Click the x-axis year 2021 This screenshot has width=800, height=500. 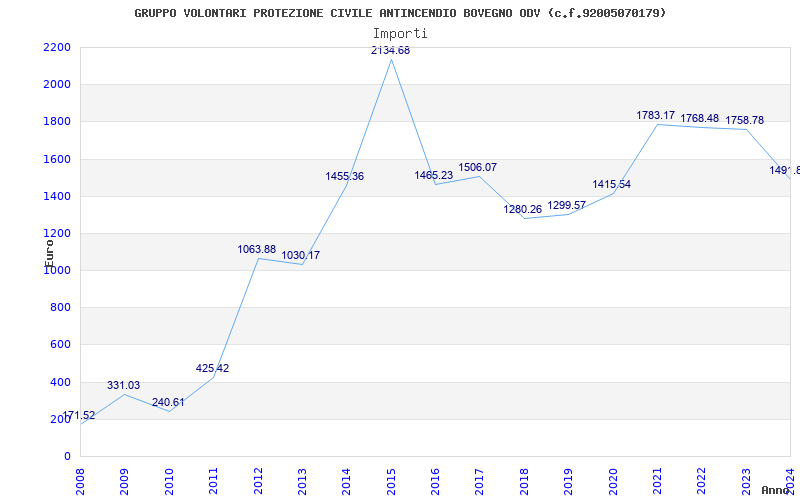[x=657, y=481]
